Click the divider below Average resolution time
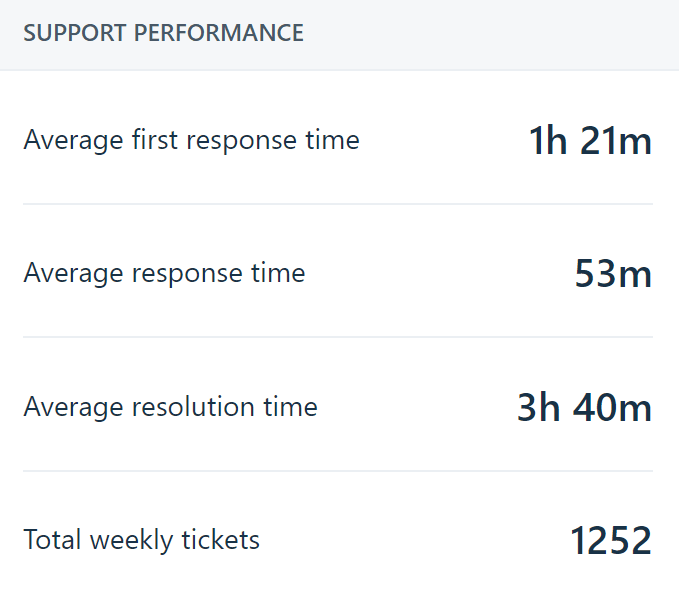Image resolution: width=679 pixels, height=594 pixels. click(338, 471)
